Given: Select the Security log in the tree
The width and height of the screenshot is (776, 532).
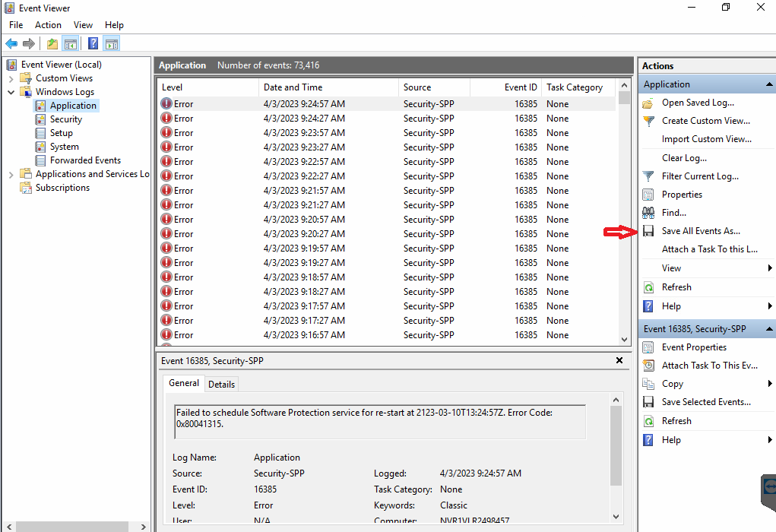Looking at the screenshot, I should coord(66,119).
